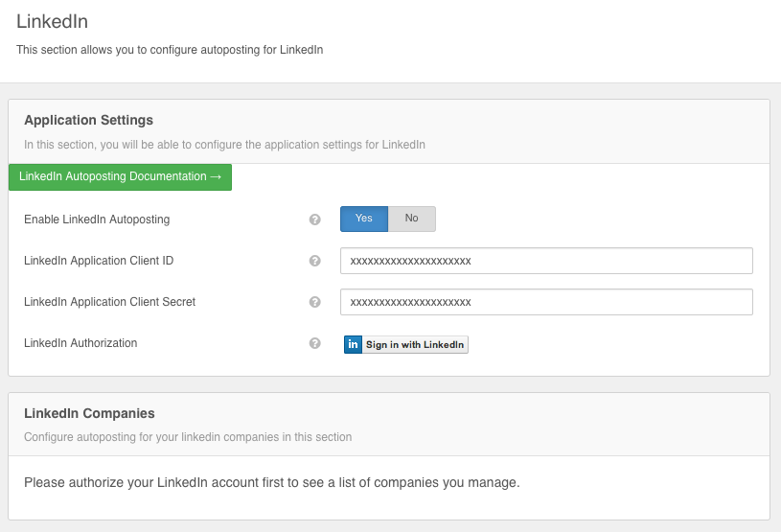The image size is (781, 532).
Task: Click the Application Settings heading
Action: click(89, 120)
